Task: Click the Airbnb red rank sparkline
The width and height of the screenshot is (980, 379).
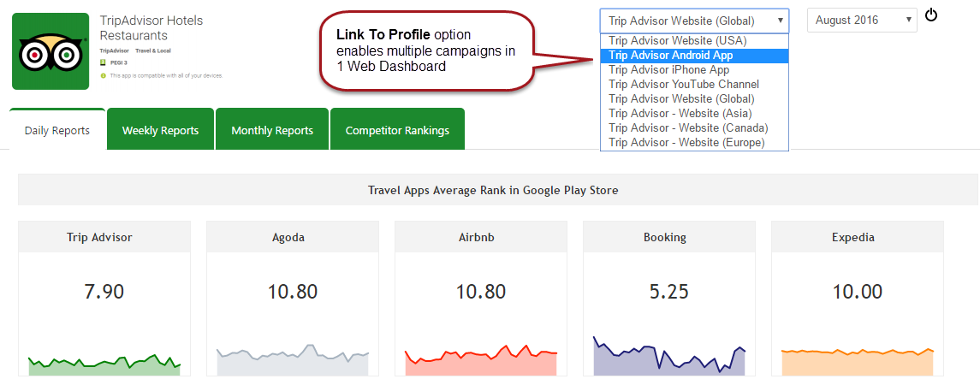Action: click(x=481, y=359)
